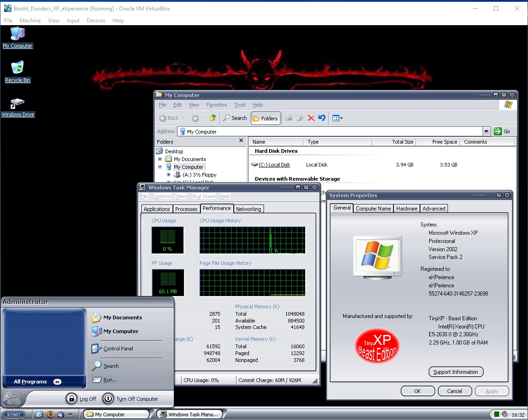Select (C:) Local Disk drive
The height and width of the screenshot is (420, 528).
pyautogui.click(x=271, y=165)
